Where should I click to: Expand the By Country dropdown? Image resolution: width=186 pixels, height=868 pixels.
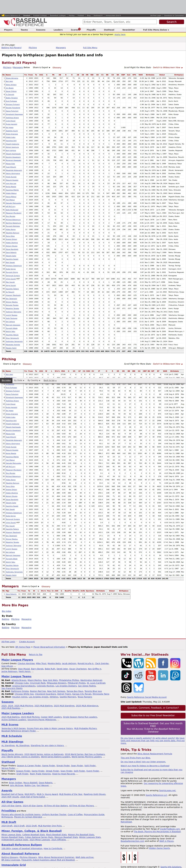[x=34, y=380]
